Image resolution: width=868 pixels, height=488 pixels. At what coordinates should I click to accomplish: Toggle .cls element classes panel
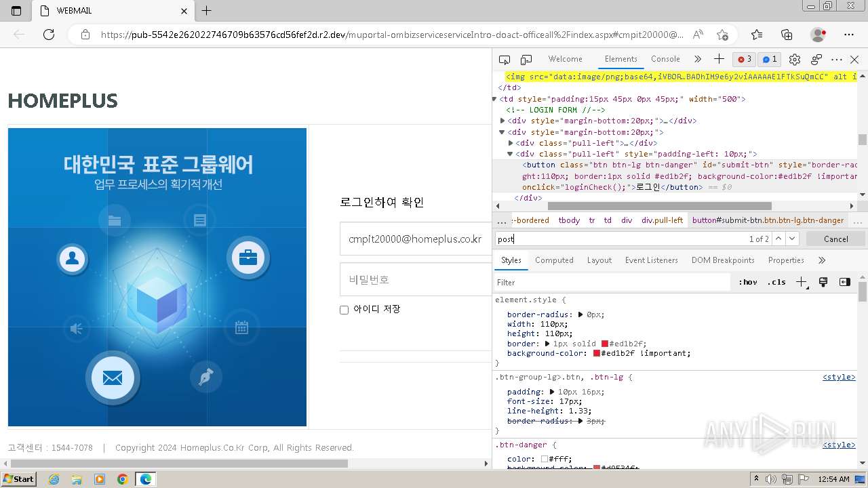[x=776, y=282]
